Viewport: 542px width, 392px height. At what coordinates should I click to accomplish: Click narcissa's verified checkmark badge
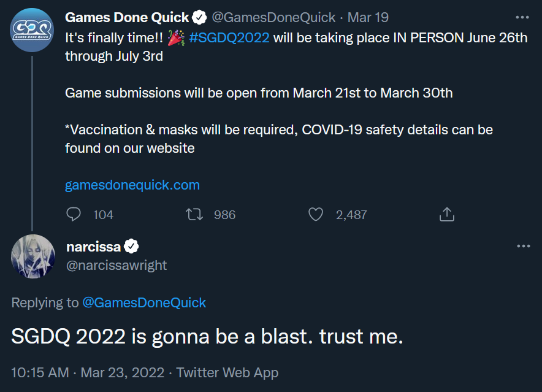[131, 247]
